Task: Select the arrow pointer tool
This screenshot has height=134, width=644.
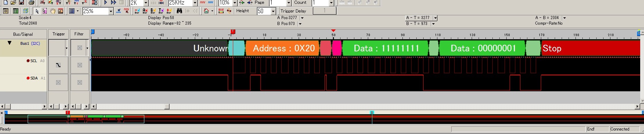Action: point(37,11)
